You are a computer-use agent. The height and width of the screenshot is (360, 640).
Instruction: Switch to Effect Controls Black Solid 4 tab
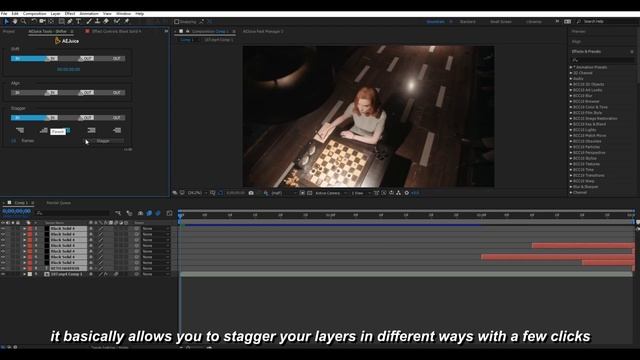116,31
